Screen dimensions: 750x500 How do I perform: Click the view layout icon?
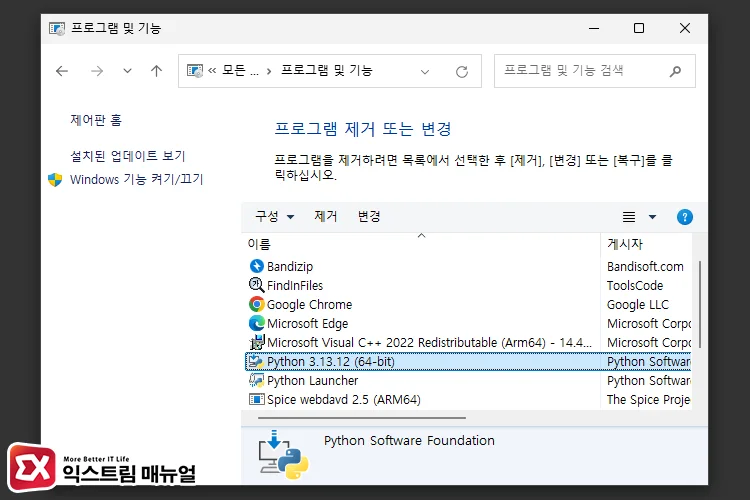[629, 217]
